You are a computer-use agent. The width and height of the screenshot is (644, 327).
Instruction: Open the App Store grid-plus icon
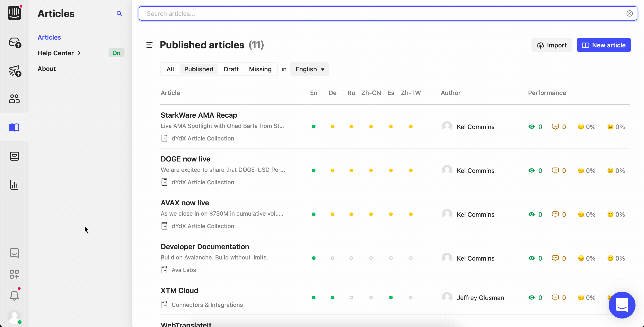[14, 274]
